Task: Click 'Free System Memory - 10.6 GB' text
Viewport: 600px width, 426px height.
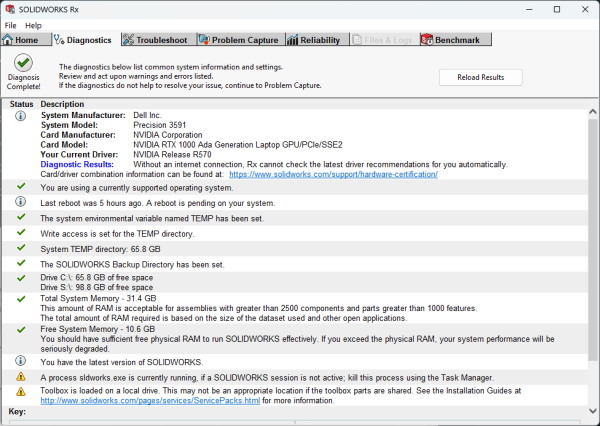Action: 98,329
